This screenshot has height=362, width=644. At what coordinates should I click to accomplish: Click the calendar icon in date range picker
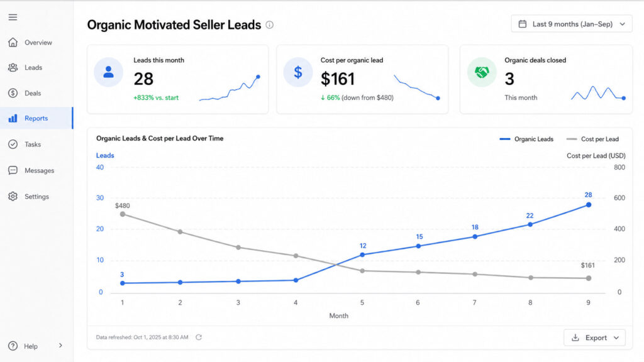pos(523,24)
